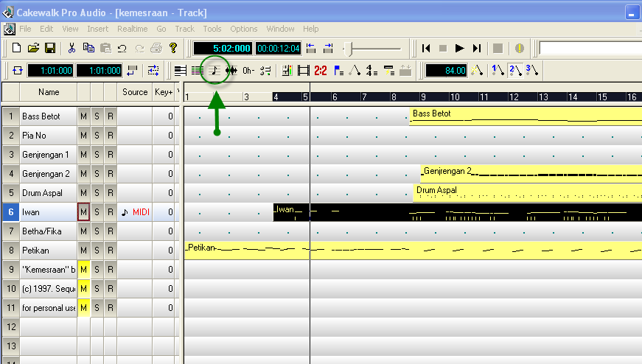Open the Meter/Key 4/4 view

tap(371, 71)
